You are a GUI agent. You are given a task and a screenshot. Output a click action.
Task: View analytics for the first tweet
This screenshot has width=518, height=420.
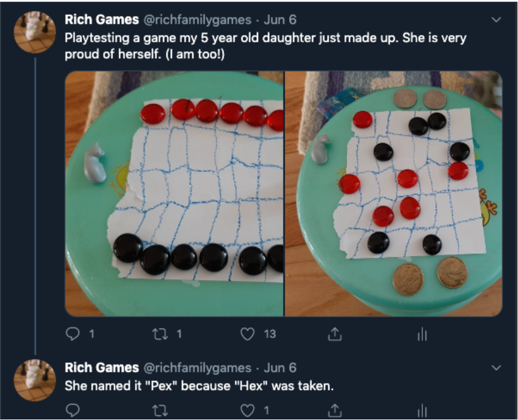tap(422, 335)
